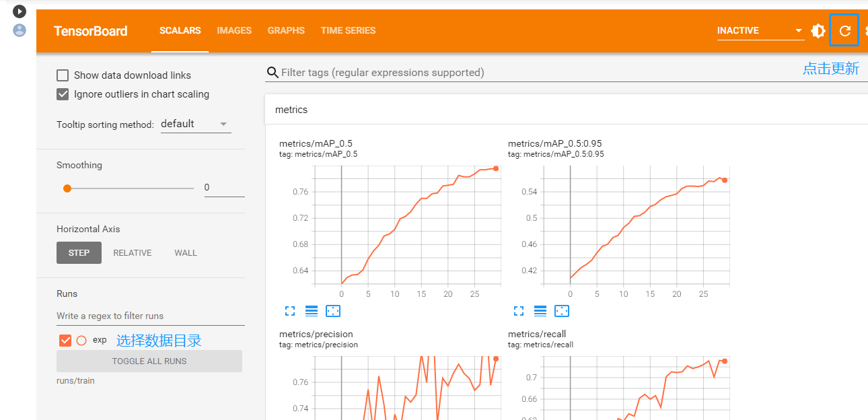
Task: Toggle y-axis log scale for mAP_0.5:0.95 chart
Action: tap(540, 310)
